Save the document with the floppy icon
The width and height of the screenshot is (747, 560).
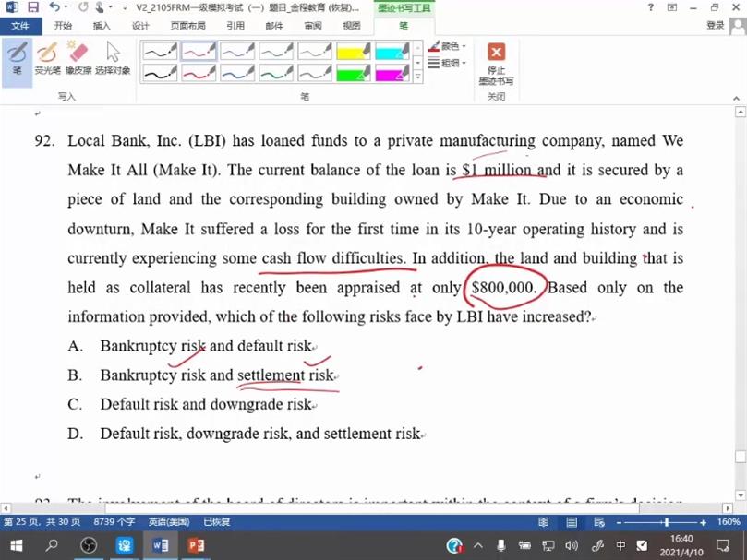point(33,7)
